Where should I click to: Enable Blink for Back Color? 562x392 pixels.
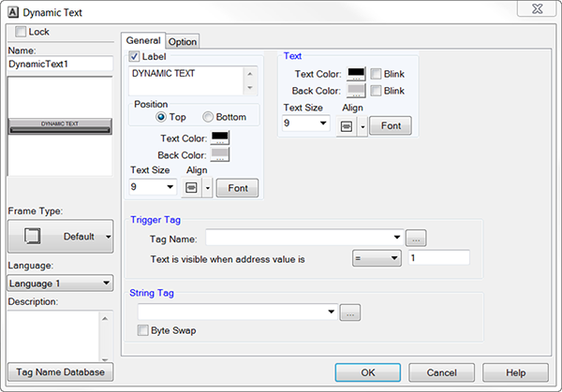376,91
